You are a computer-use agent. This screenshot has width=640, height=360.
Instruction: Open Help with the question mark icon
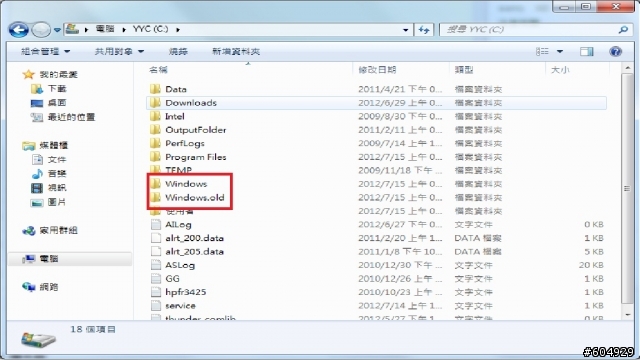point(616,51)
